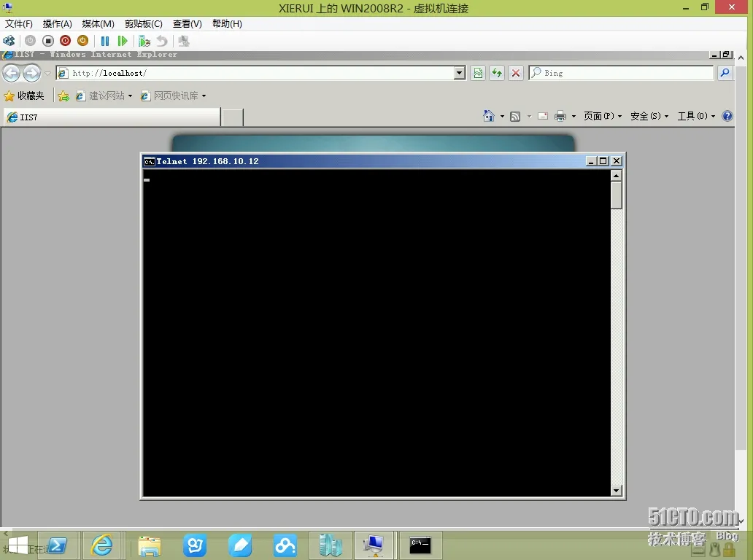Click the IE Home icon

point(489,116)
